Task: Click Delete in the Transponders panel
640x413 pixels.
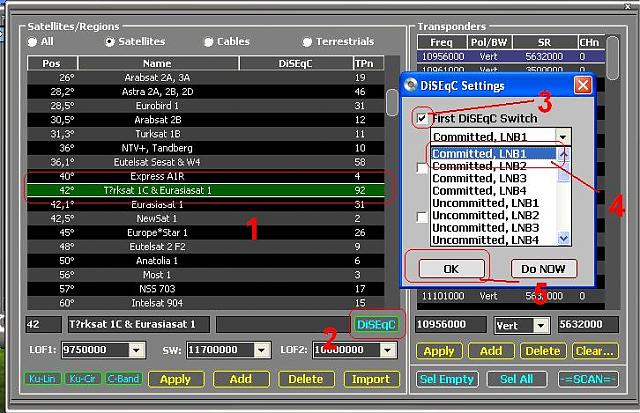Action: click(x=543, y=351)
